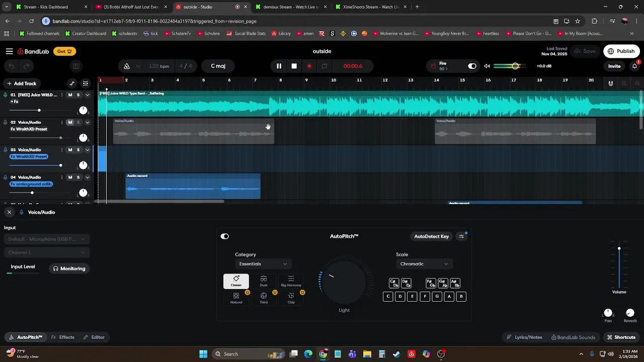Toggle the F# / Gb note key

431,283
